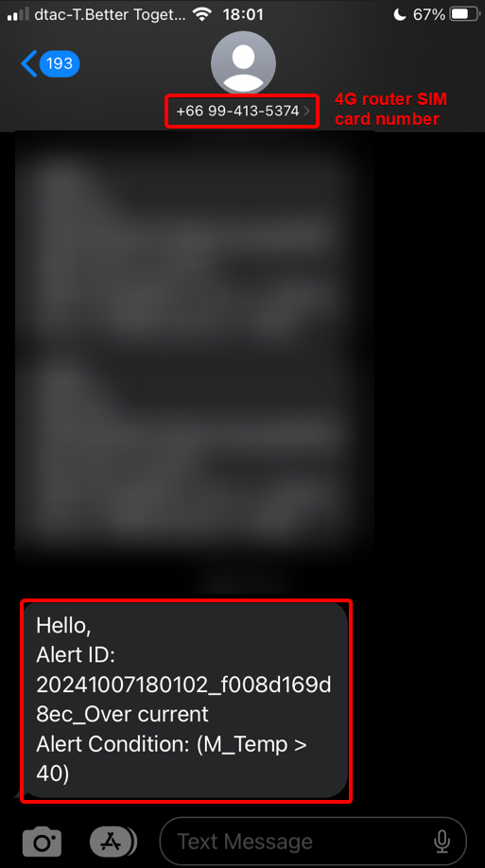This screenshot has height=868, width=485.
Task: Tap the microphone dictation icon
Action: click(x=442, y=842)
